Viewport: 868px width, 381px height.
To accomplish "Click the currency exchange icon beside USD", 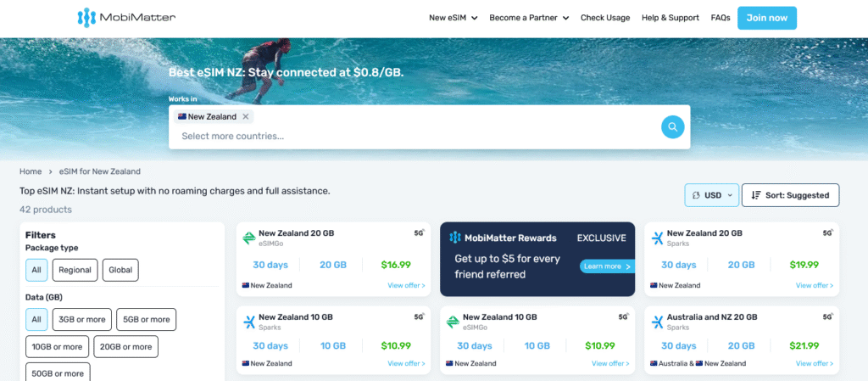I will 697,195.
